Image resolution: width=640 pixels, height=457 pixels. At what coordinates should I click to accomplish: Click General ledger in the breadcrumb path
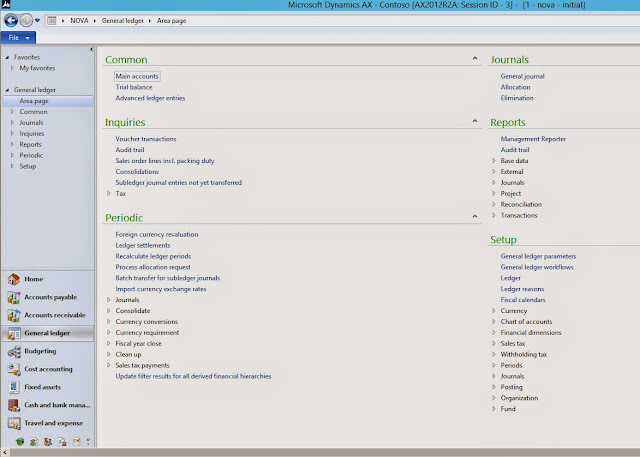click(122, 20)
